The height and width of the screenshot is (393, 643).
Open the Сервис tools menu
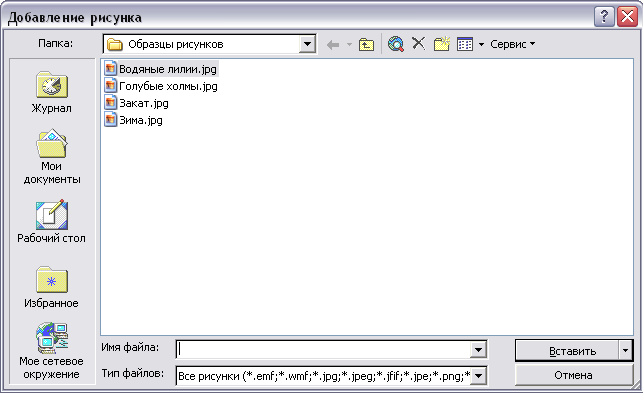tap(513, 44)
